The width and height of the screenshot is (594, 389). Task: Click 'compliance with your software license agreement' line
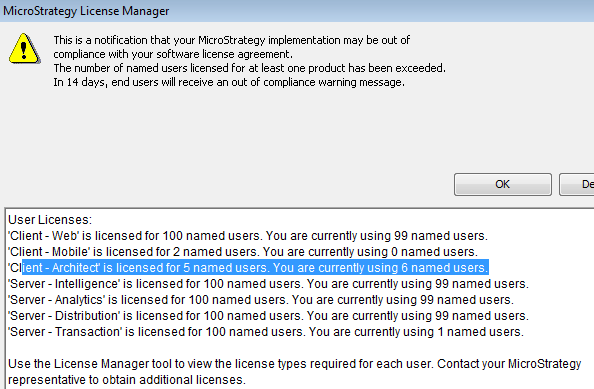173,54
